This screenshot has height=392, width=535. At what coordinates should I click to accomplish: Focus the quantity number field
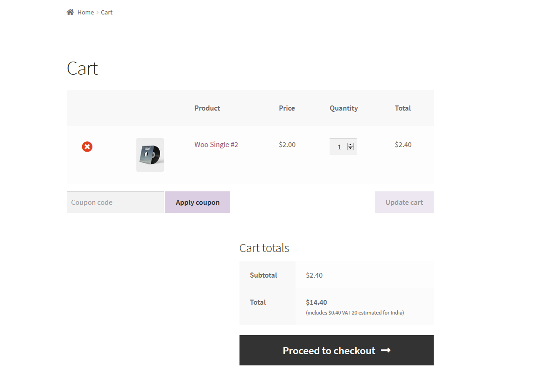click(x=339, y=147)
